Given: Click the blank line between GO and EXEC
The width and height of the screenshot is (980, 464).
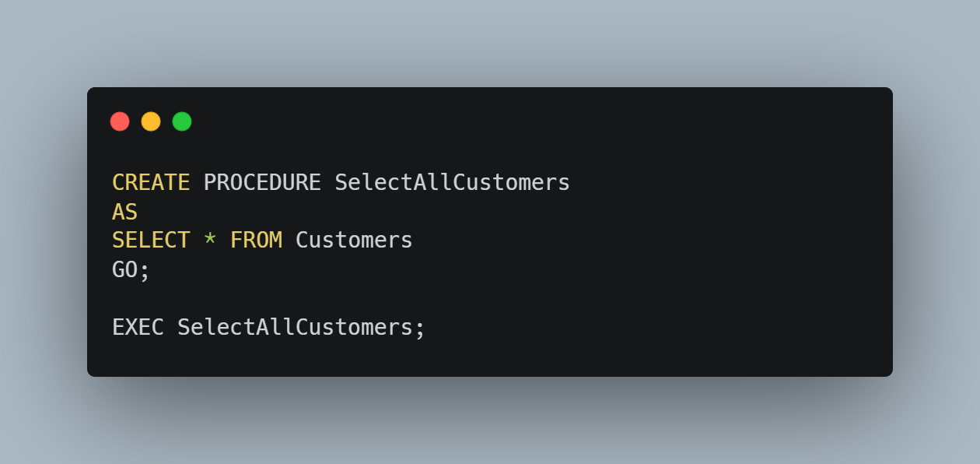Looking at the screenshot, I should pyautogui.click(x=311, y=298).
